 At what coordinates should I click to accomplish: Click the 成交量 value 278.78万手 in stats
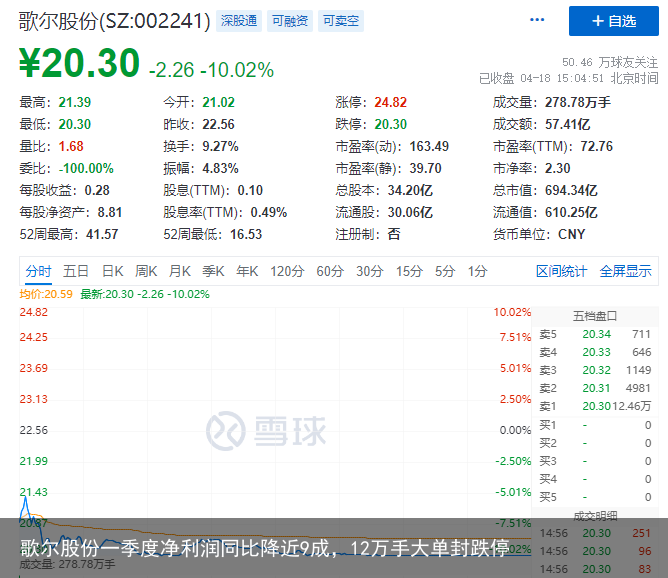[578, 102]
